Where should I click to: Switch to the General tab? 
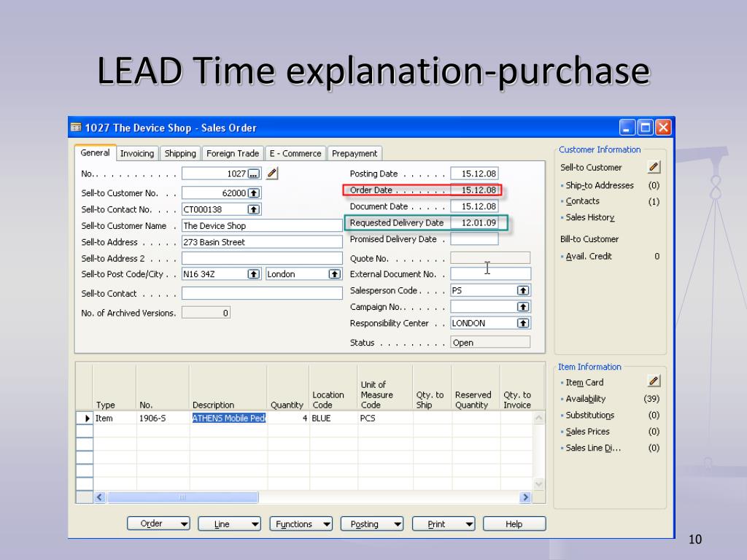pos(95,153)
